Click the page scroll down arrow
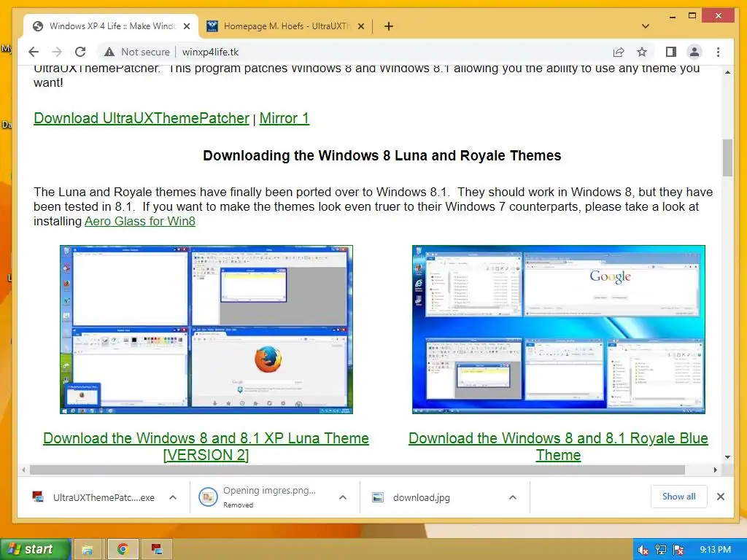This screenshot has height=560, width=747. coord(727,457)
